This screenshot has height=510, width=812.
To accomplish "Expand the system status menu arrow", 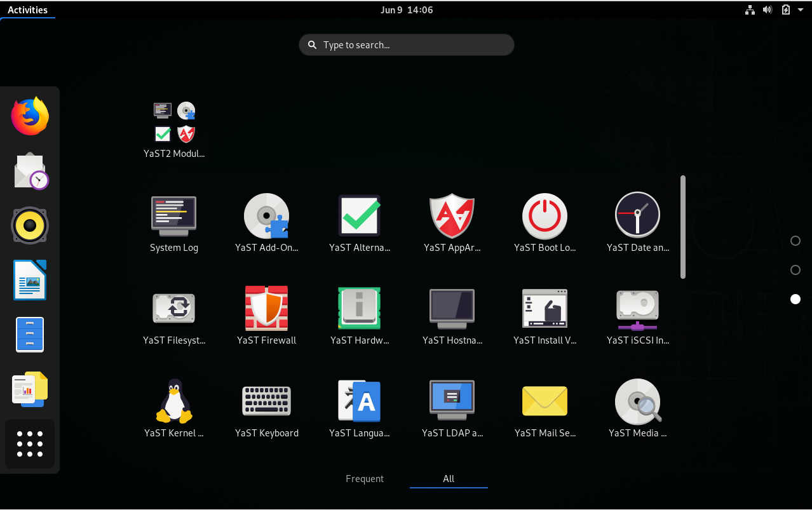I will [802, 10].
